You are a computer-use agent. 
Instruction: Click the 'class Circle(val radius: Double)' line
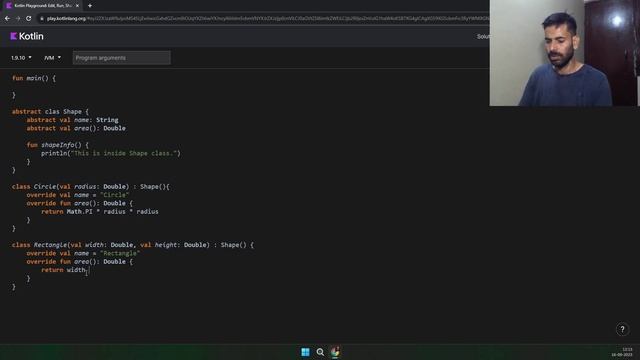(x=91, y=187)
